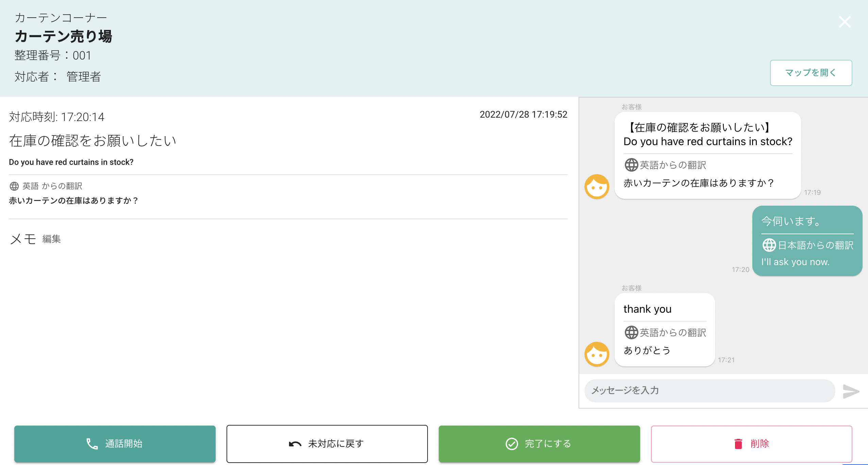Mark the request complete with 完了にする
The width and height of the screenshot is (868, 465).
[x=539, y=444]
